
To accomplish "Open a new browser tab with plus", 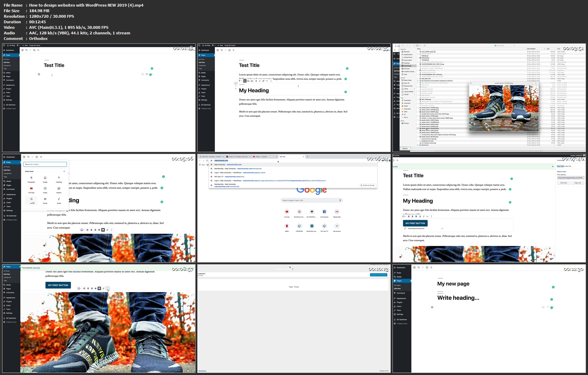I will coord(308,157).
